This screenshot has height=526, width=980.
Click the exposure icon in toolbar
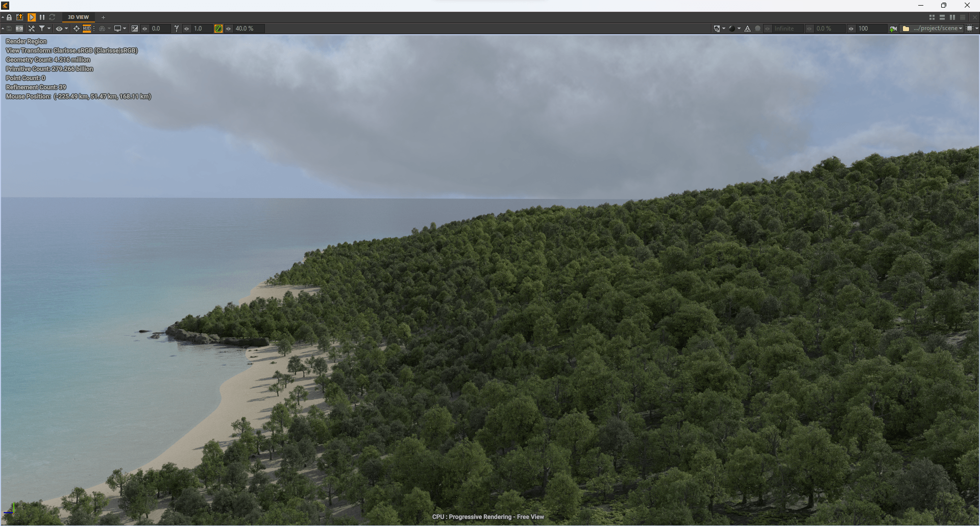pyautogui.click(x=135, y=29)
